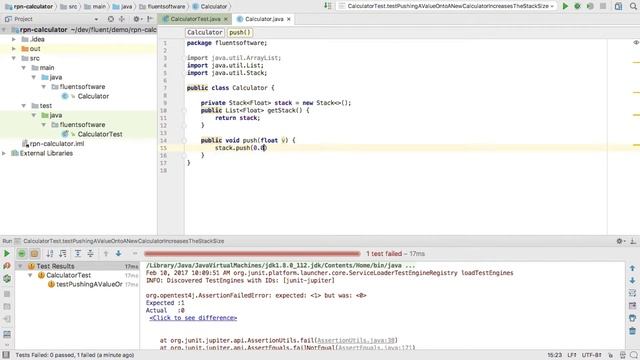640x360 pixels.
Task: Click the rpn-calculator breadcrumb in the navigation bar
Action: 29,6
